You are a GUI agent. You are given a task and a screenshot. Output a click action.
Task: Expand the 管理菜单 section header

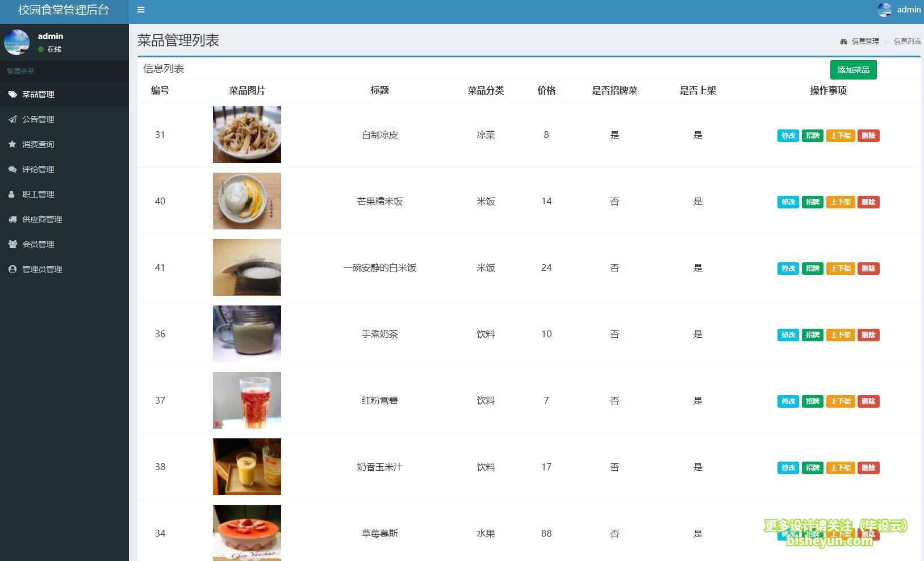(20, 71)
